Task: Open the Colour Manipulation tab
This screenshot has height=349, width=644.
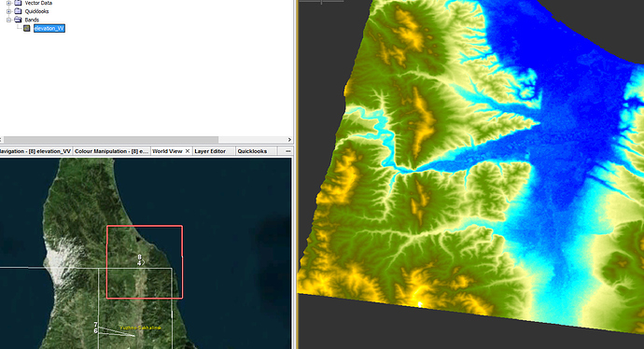Action: coord(112,151)
